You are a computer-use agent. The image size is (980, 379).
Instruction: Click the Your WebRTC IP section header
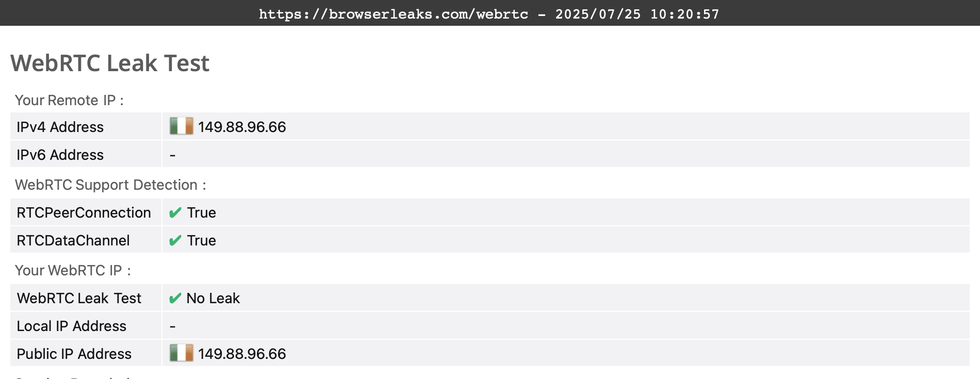point(73,270)
